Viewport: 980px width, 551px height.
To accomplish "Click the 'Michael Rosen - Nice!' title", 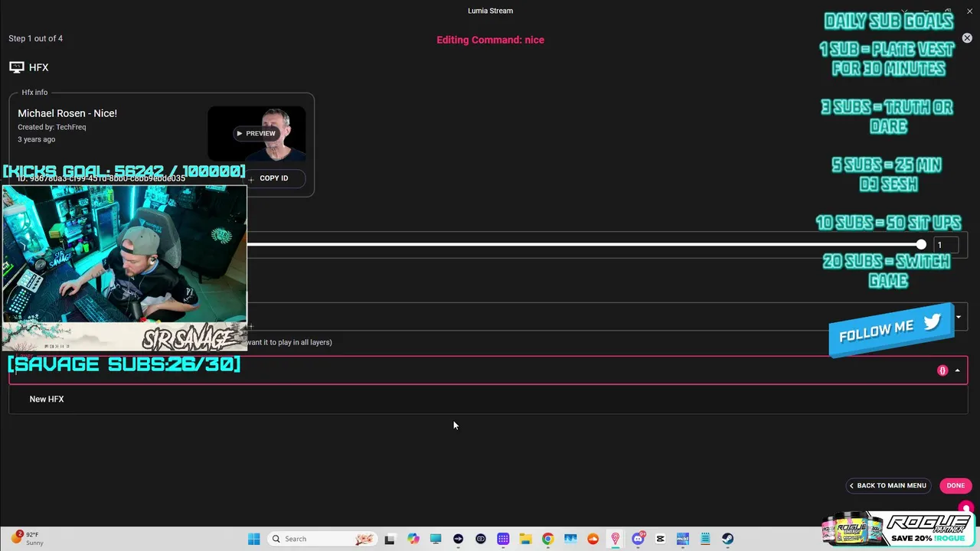I will (x=67, y=113).
